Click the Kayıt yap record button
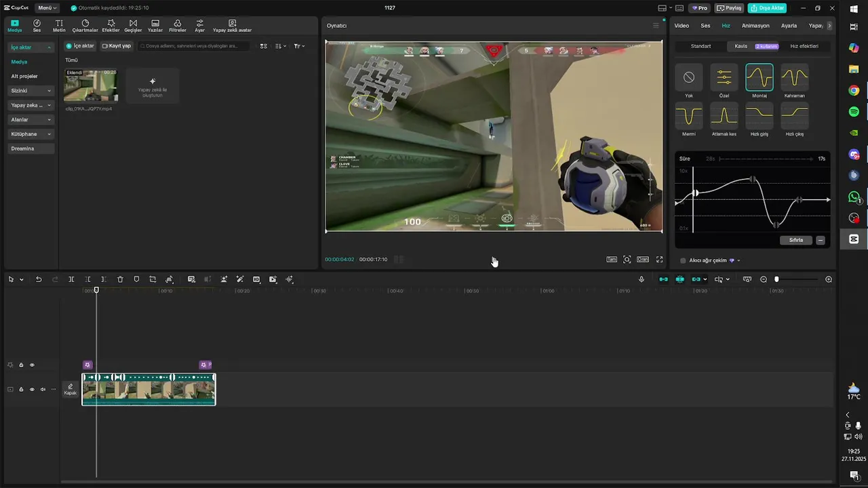This screenshot has width=868, height=488. [117, 46]
